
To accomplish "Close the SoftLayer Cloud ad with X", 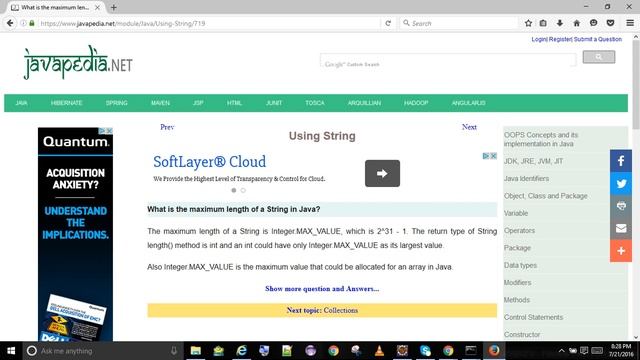I will [x=493, y=156].
